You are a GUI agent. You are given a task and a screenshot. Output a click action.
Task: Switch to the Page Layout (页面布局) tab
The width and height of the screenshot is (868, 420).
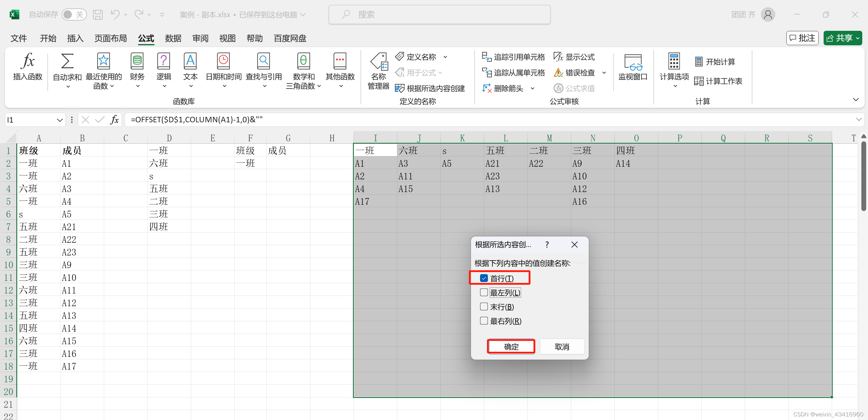111,38
